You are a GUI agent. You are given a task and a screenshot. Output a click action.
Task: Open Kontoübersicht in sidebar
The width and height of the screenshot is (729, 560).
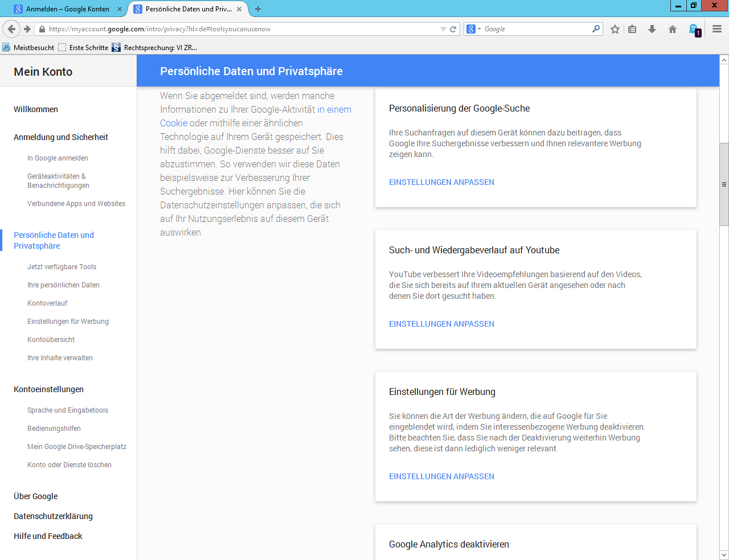(51, 340)
